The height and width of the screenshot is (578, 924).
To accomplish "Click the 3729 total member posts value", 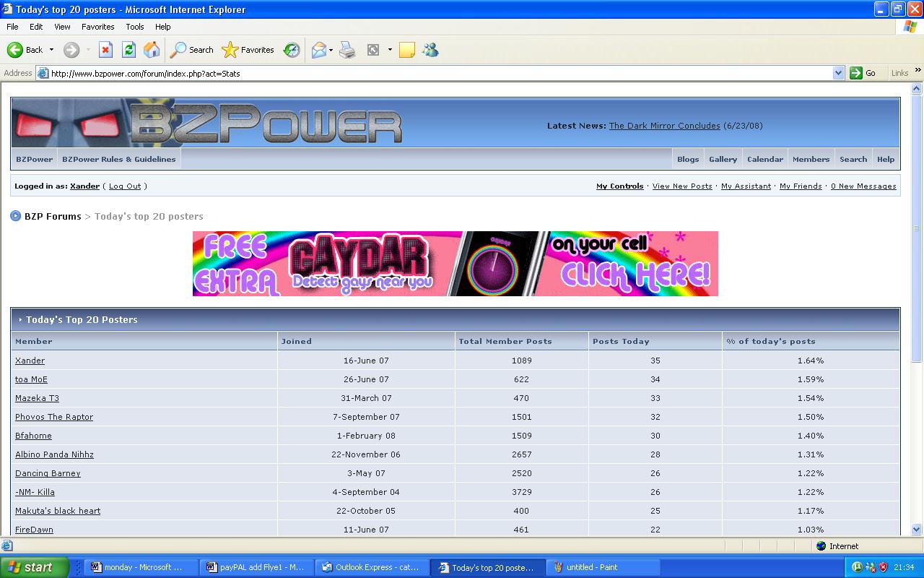I will [522, 492].
